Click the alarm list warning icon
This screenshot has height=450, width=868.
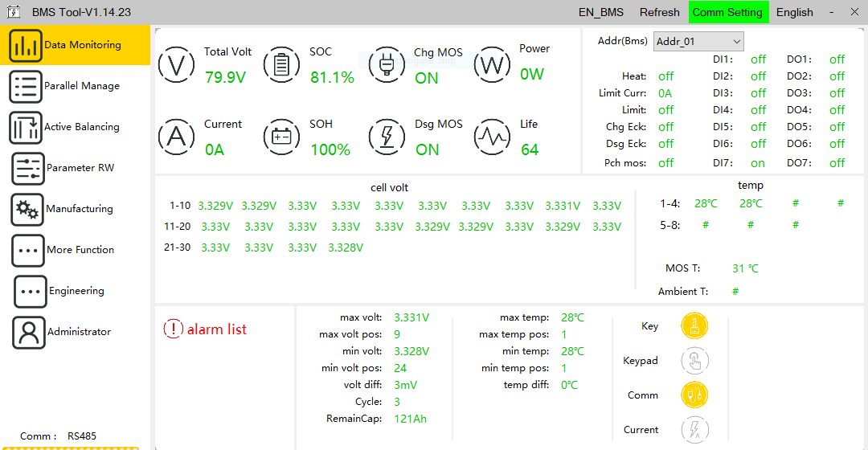[x=173, y=329]
